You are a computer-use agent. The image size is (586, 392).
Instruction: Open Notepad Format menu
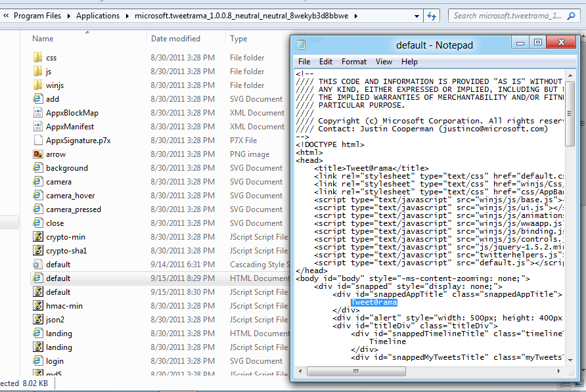click(354, 62)
